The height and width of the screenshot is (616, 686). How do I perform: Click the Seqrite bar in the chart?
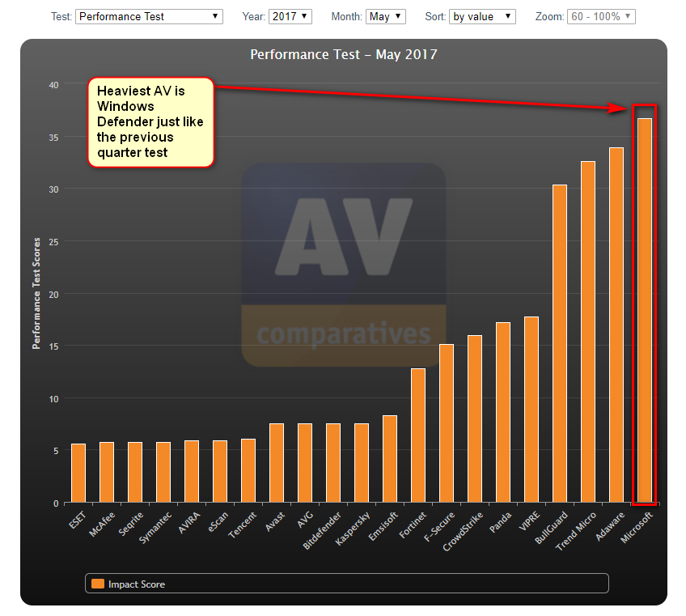135,472
